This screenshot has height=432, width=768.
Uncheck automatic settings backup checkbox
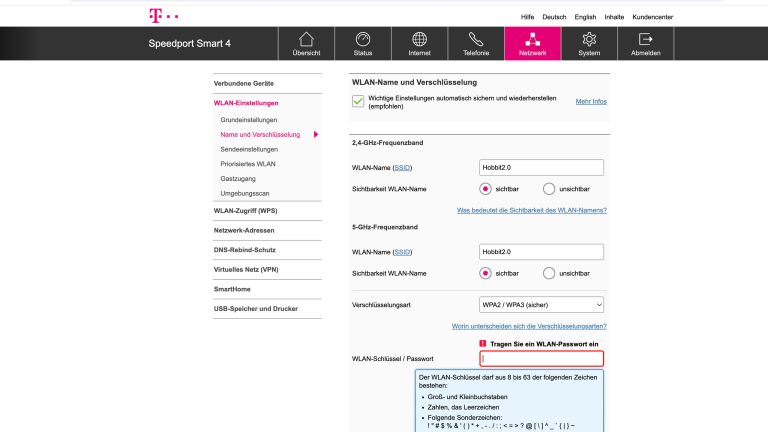pos(358,101)
